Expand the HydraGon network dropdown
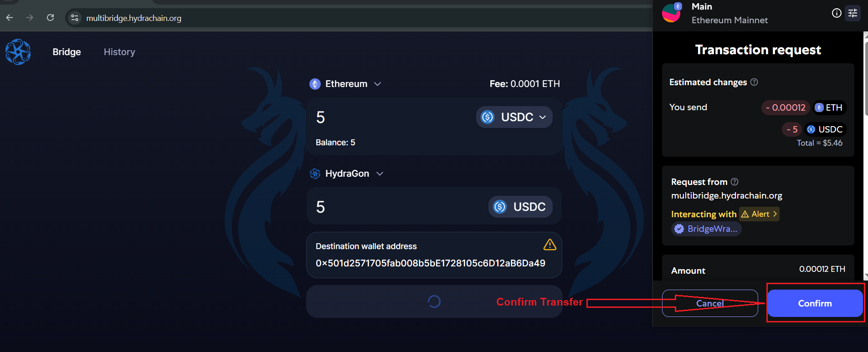 coord(380,173)
